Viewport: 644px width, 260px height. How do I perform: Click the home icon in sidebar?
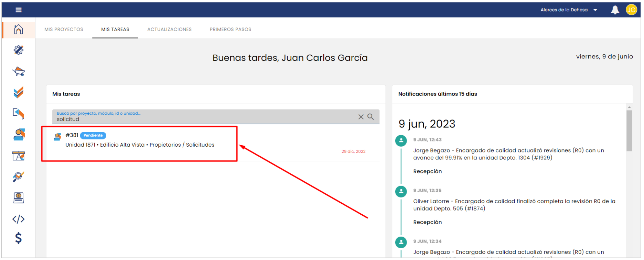[x=19, y=30]
